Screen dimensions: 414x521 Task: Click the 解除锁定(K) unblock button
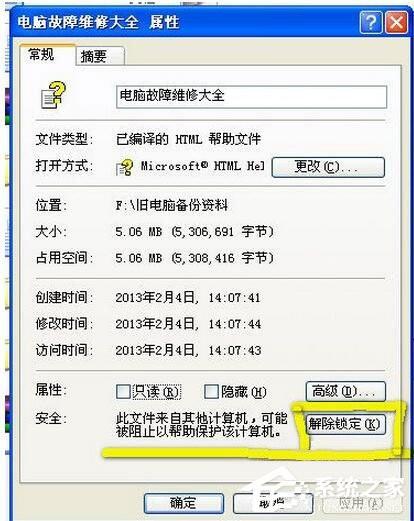pos(346,424)
